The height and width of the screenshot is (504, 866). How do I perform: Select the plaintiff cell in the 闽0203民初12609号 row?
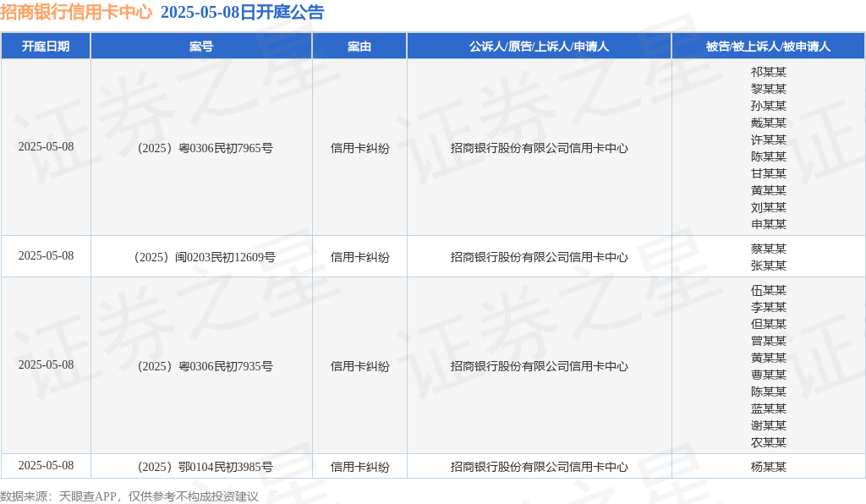point(539,257)
